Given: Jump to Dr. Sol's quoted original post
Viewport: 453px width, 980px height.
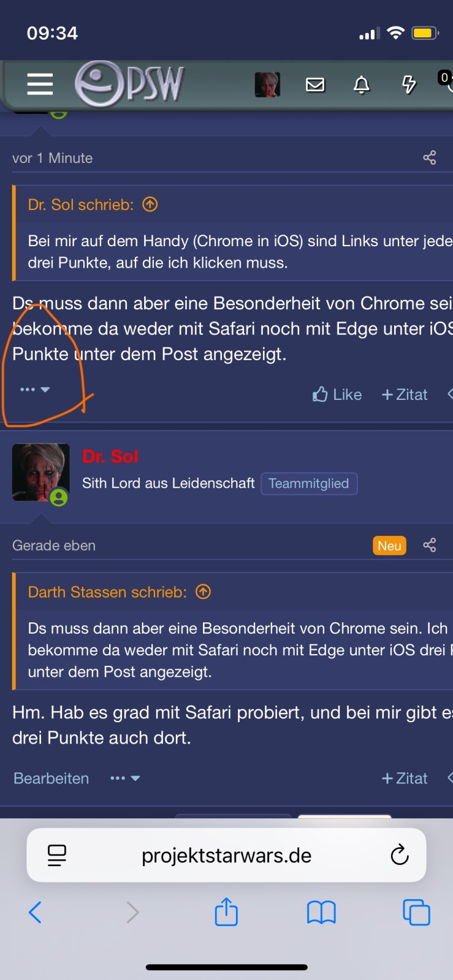Looking at the screenshot, I should pyautogui.click(x=150, y=205).
